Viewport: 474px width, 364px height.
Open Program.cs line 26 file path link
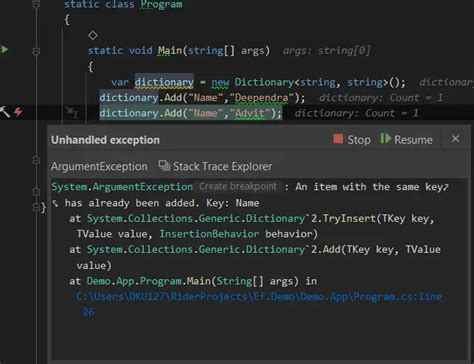pyautogui.click(x=259, y=304)
